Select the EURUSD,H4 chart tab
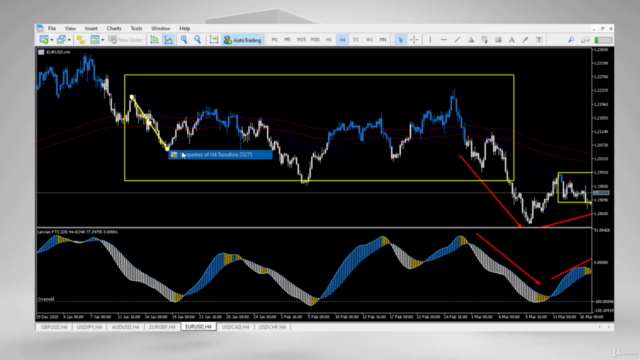 tap(198, 327)
